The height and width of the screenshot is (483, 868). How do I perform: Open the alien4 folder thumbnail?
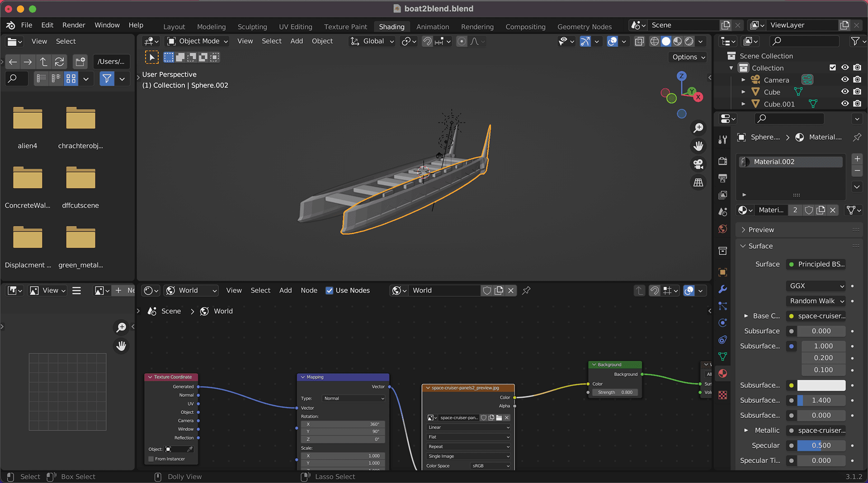(x=28, y=119)
